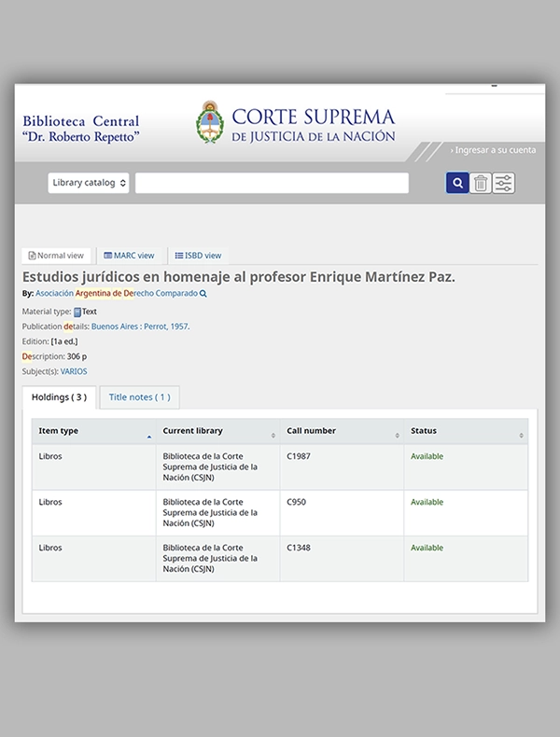The image size is (560, 737).
Task: Click the blue magnifier search button
Action: coord(457,183)
